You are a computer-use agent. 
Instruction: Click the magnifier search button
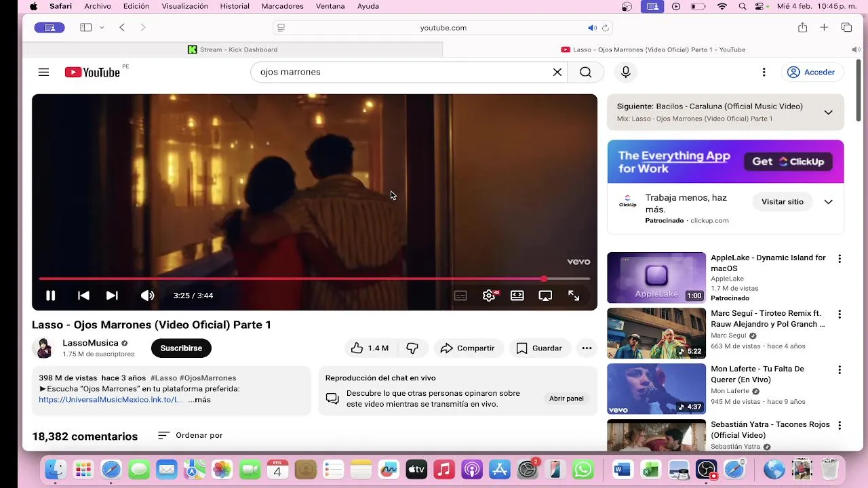(x=586, y=72)
